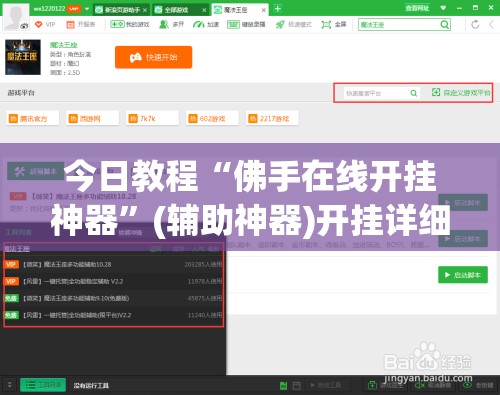Open the green 魔法王座 title link
500x395 pixels.
tap(63, 45)
